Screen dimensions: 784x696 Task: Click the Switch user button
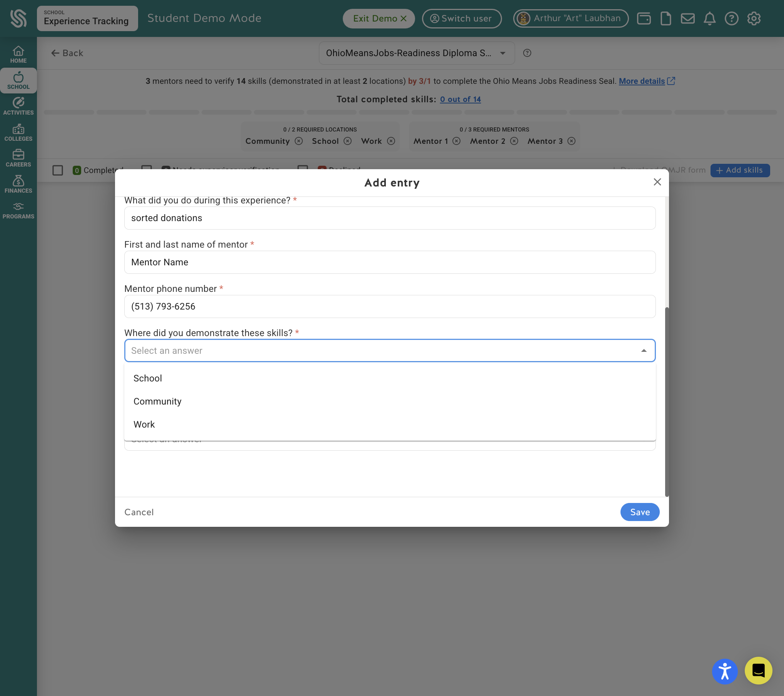[462, 18]
